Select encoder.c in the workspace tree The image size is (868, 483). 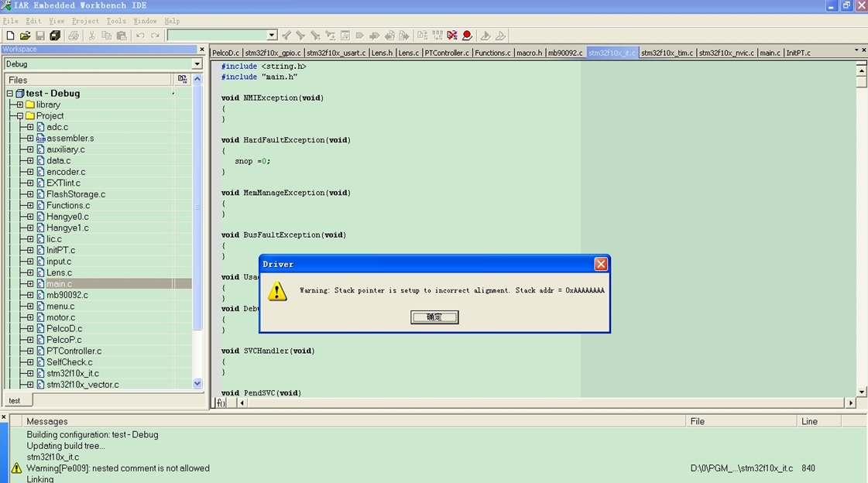tap(66, 172)
